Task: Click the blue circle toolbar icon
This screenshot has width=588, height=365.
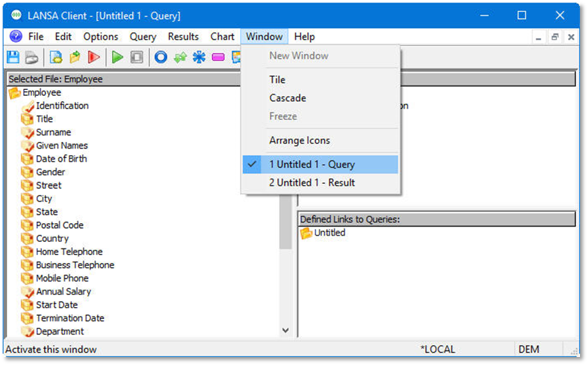Action: pyautogui.click(x=161, y=57)
